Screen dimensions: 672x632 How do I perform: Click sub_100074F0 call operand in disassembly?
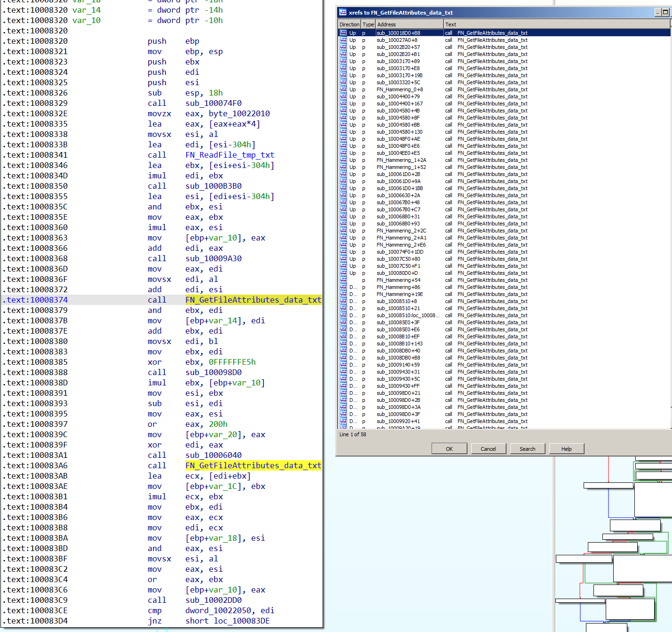pyautogui.click(x=213, y=103)
